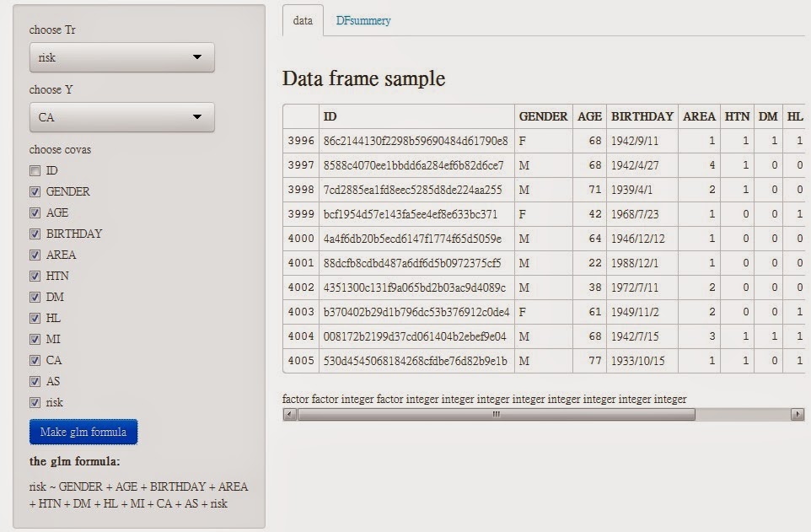Deselect the DM covariate checkbox
Image resolution: width=811 pixels, height=532 pixels.
[35, 297]
